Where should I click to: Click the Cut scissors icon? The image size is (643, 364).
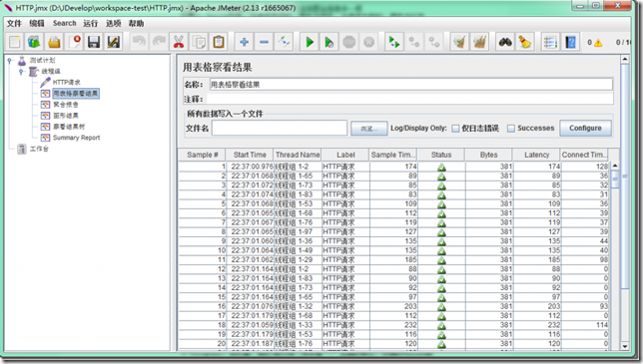179,42
